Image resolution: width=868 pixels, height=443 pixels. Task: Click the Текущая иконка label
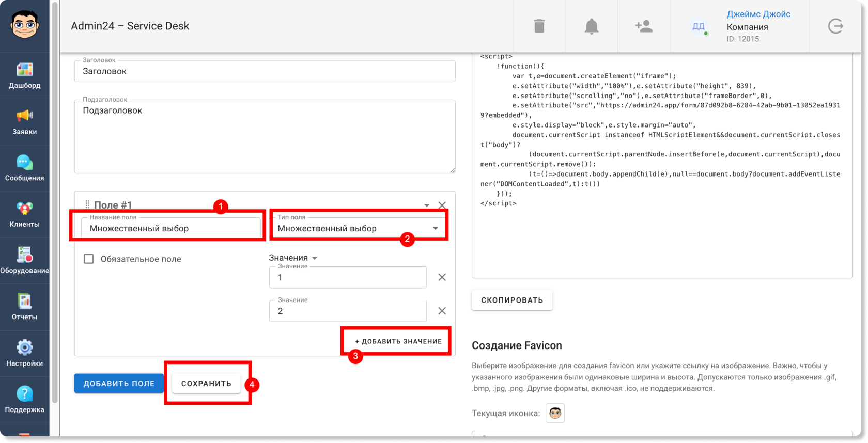click(x=506, y=413)
